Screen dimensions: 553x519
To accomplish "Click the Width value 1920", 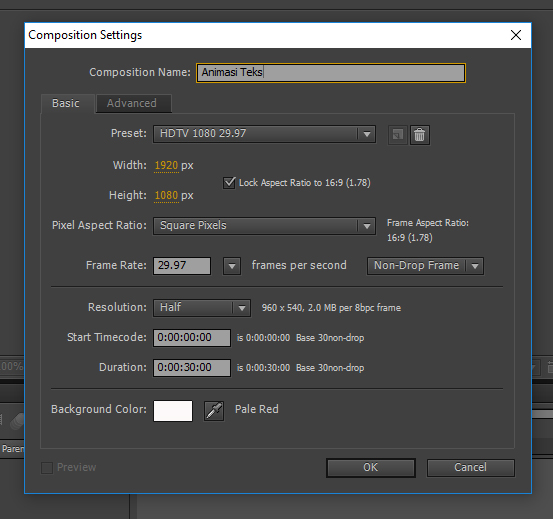I will (x=166, y=165).
